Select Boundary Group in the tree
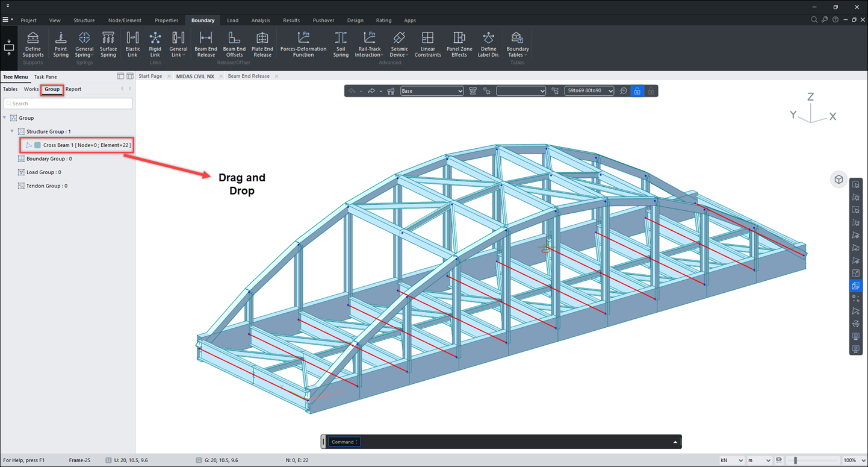Viewport: 868px width, 467px height. (x=48, y=159)
